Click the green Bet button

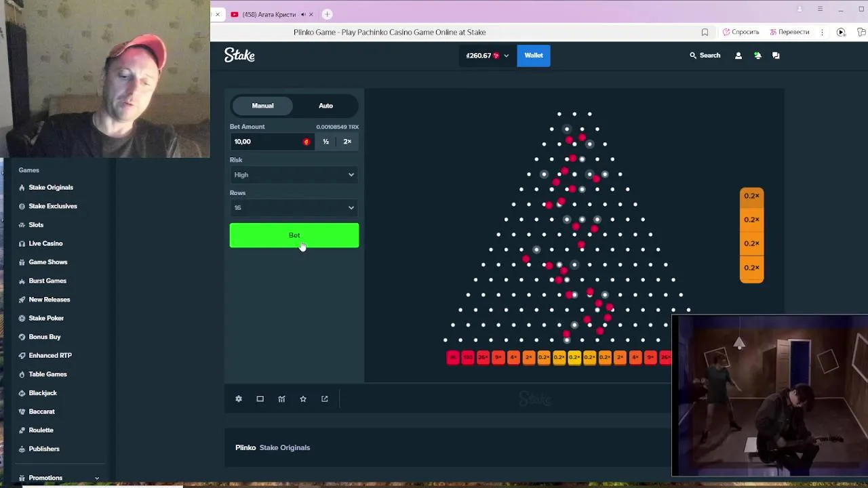(294, 235)
